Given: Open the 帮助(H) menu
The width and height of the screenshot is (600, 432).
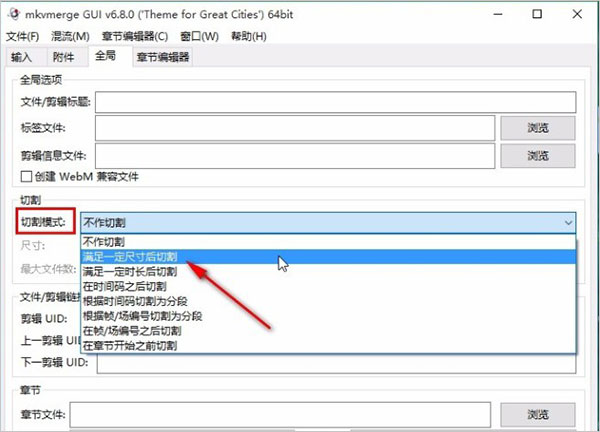Looking at the screenshot, I should (249, 36).
